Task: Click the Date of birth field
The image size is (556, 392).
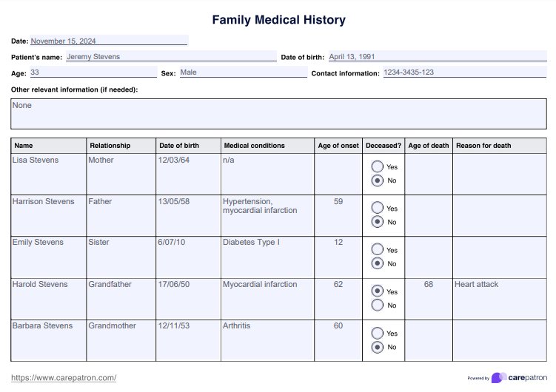Action: 437,56
